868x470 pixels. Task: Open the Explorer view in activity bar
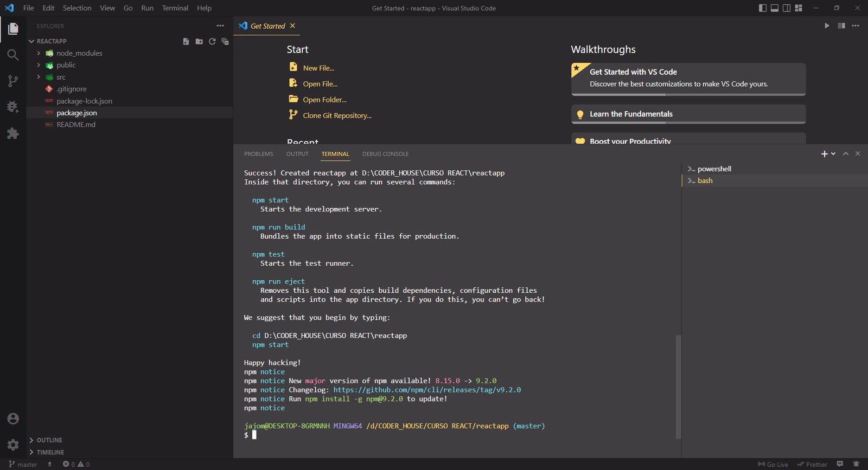(x=13, y=29)
